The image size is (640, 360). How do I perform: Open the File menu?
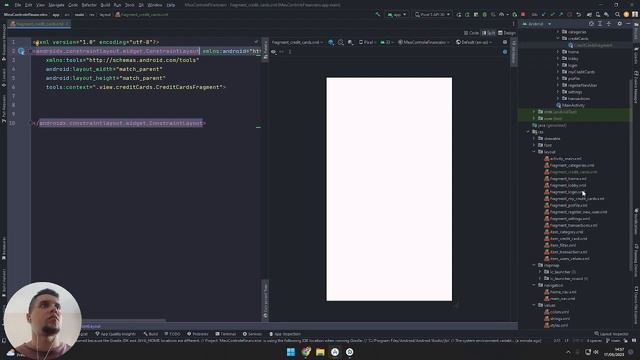(18, 5)
